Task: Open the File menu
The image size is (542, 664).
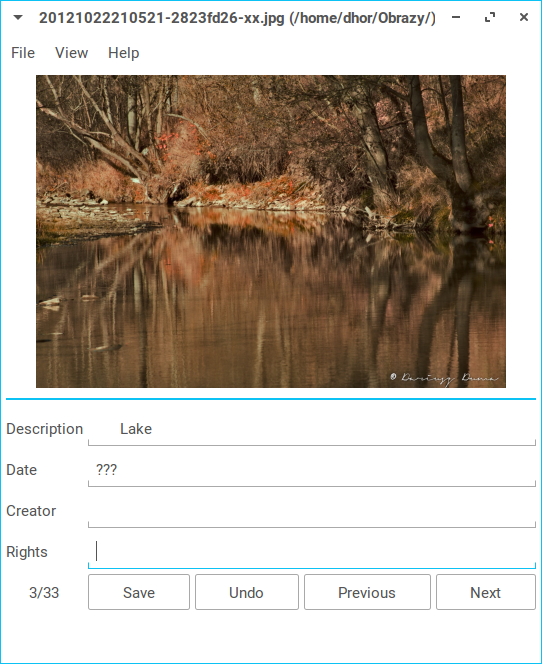Action: click(x=23, y=53)
